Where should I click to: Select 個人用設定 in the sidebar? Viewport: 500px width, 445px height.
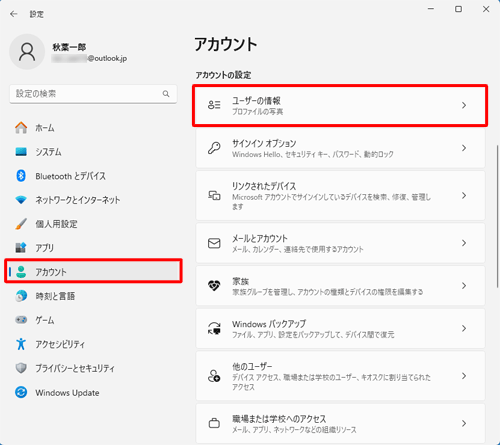coord(93,224)
